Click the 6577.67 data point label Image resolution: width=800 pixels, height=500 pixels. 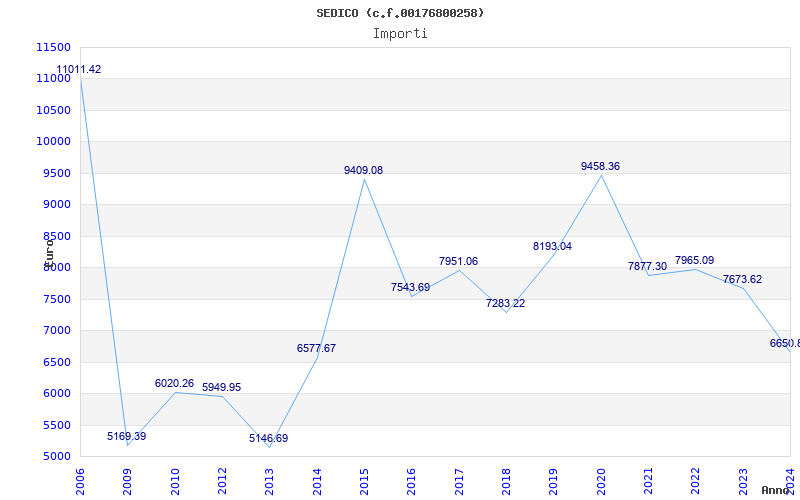point(316,348)
